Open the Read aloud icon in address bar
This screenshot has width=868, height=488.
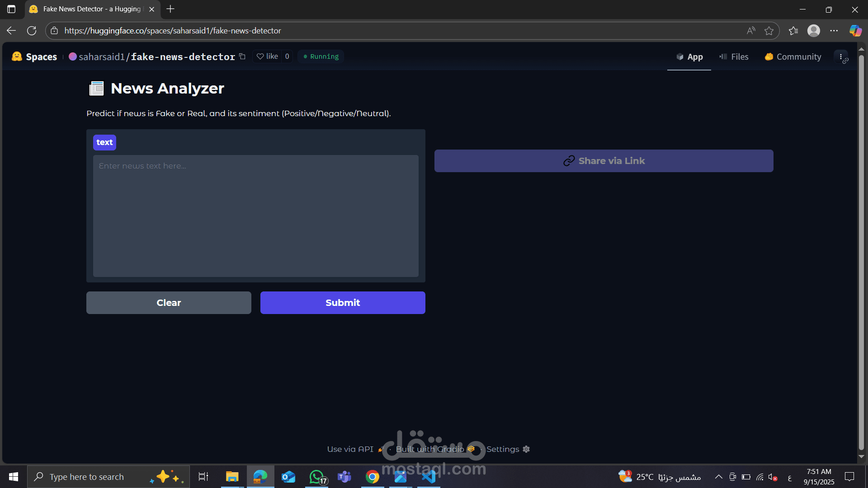point(751,31)
